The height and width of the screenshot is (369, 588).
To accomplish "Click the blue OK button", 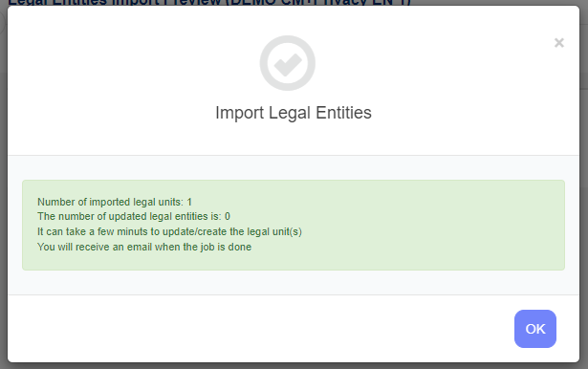I will coord(535,329).
